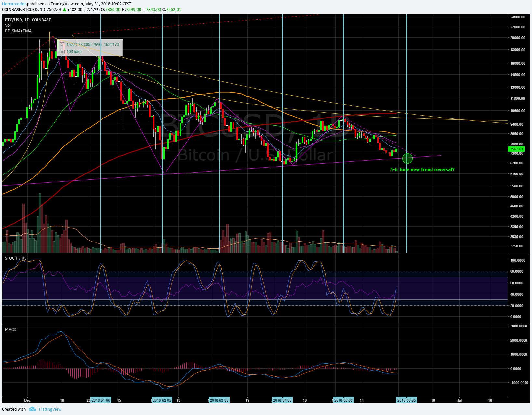Click the published date 'May 31, 2018 10:02 CEST'
Viewport: 532px width, 415px height.
[x=108, y=4]
